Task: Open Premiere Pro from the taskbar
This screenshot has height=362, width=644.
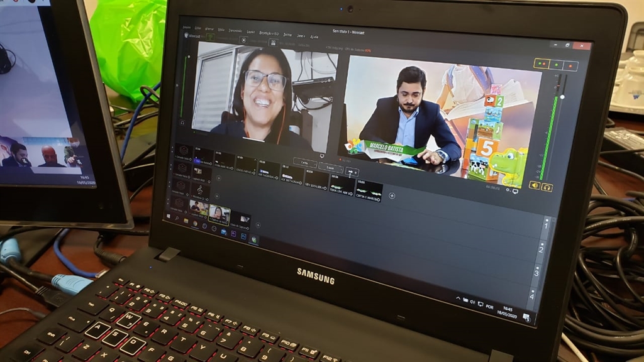Action: (x=233, y=234)
